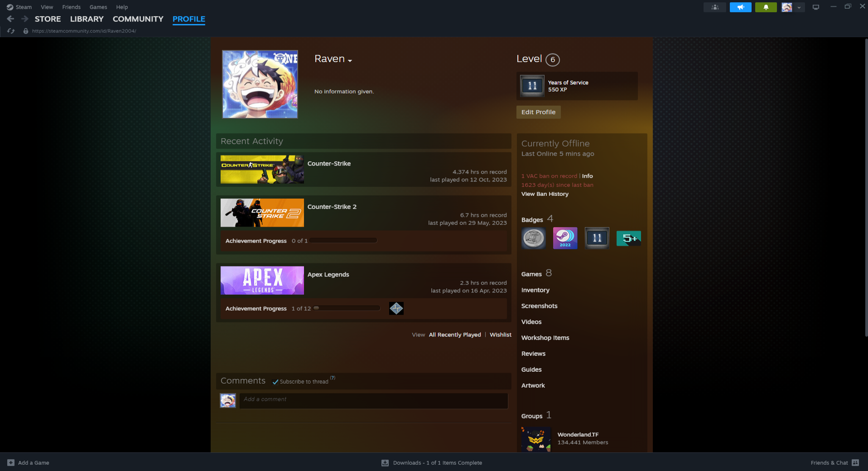This screenshot has height=471, width=868.
Task: Click the Edit Profile button
Action: pyautogui.click(x=538, y=112)
